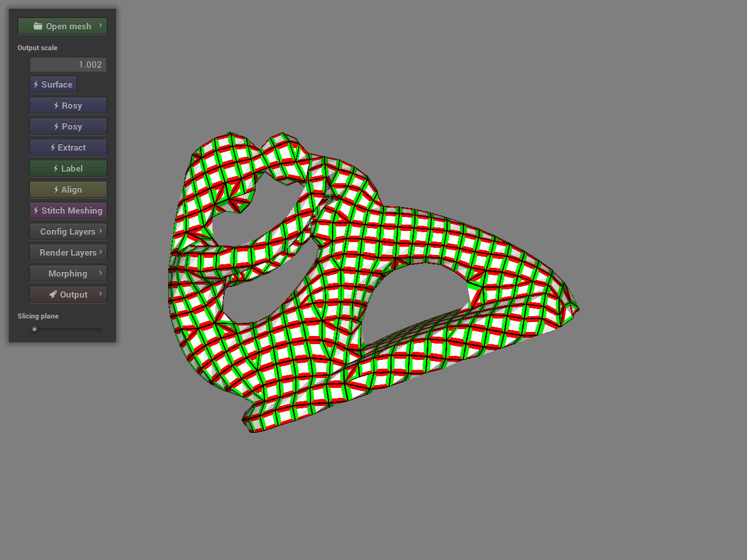Expand the Config Layers chevron arrow
747x560 pixels.
click(x=100, y=231)
